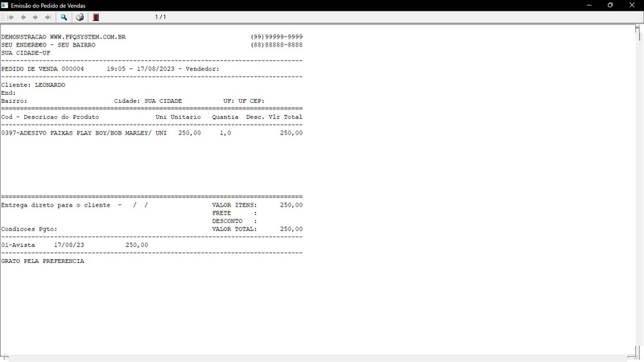Click quantity value 1,0

[x=225, y=133]
